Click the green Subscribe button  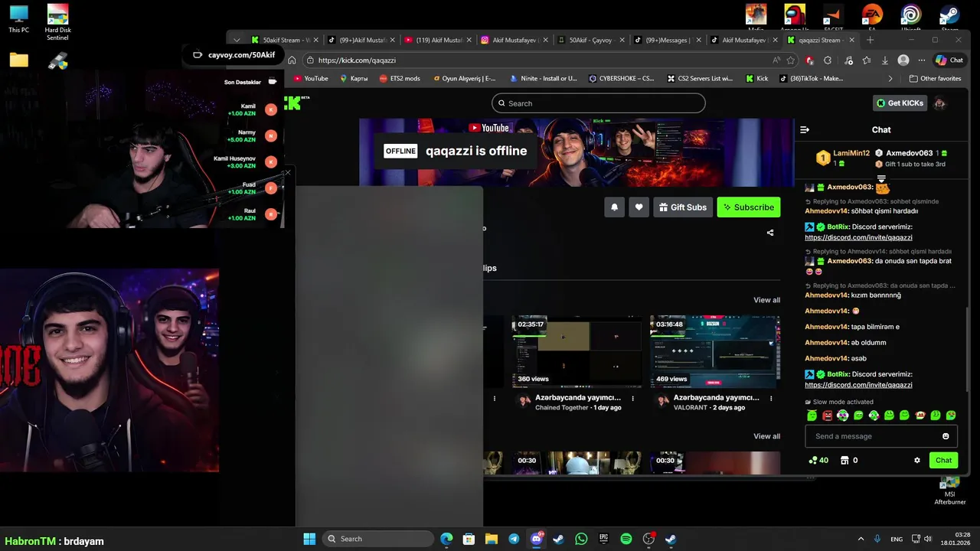tap(748, 207)
